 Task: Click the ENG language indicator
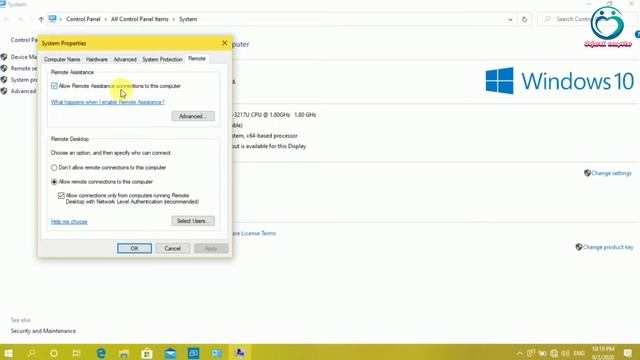click(x=579, y=353)
